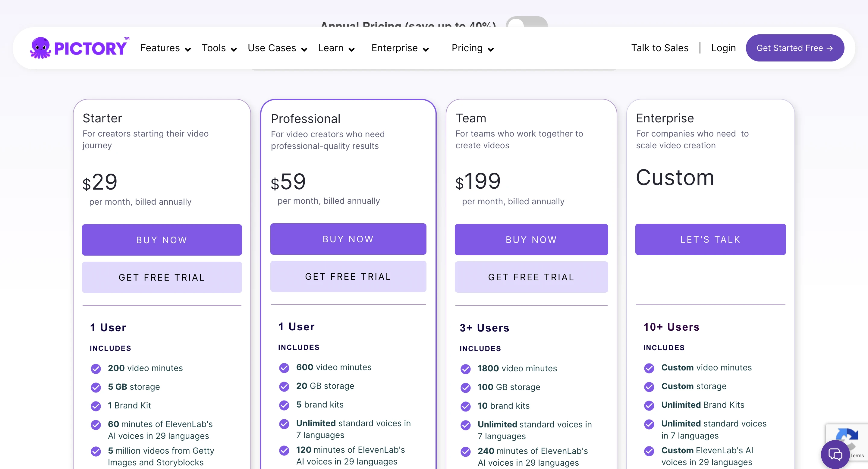Open the Learn dropdown menu

336,48
